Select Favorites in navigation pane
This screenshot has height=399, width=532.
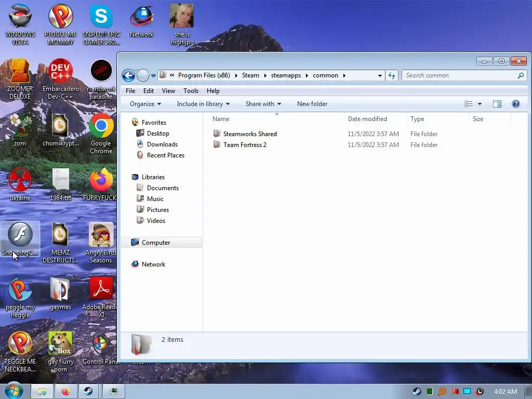[x=154, y=123]
